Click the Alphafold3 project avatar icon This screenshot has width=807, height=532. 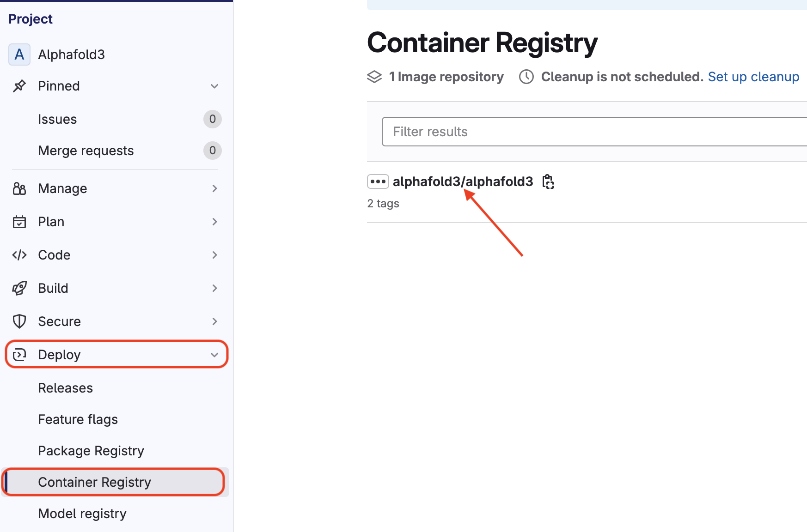(x=19, y=54)
